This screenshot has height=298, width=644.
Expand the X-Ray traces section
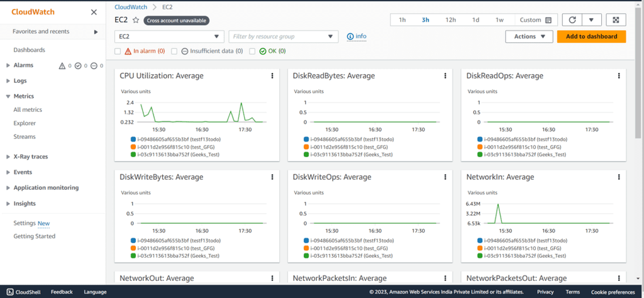(x=8, y=157)
